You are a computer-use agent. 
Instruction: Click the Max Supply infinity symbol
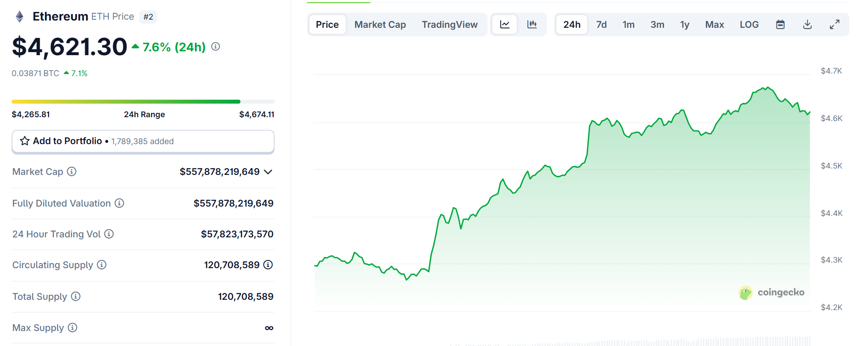(x=269, y=328)
